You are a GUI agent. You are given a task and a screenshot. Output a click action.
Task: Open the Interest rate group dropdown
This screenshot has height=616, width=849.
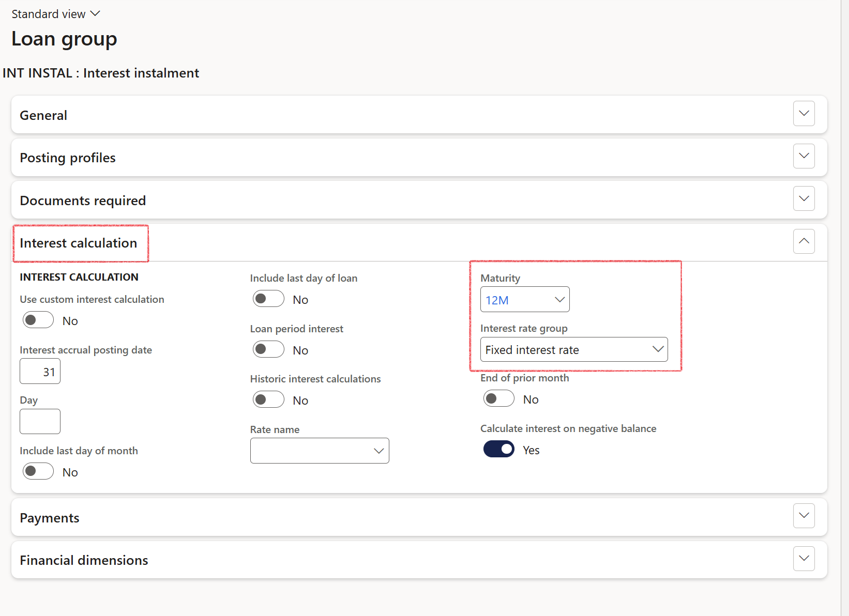click(x=574, y=350)
